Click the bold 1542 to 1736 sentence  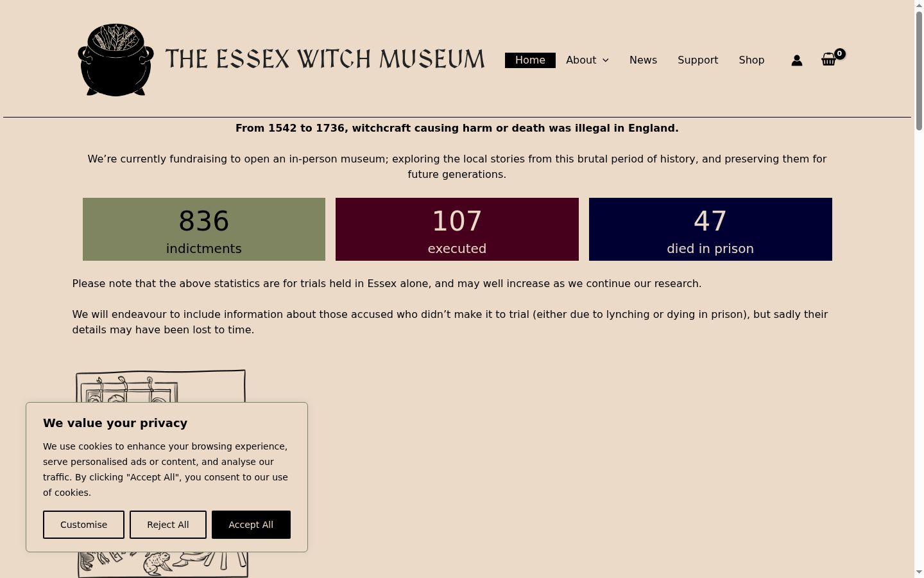coord(457,128)
